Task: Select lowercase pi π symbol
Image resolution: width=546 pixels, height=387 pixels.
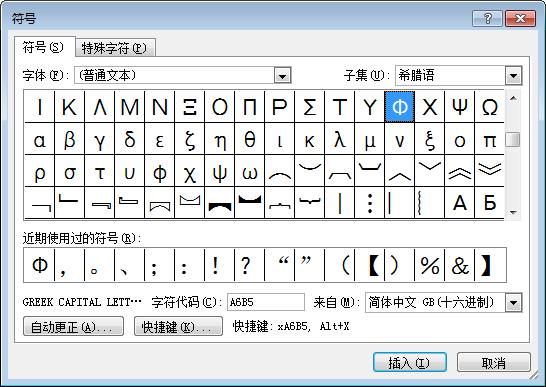Action: pyautogui.click(x=490, y=139)
